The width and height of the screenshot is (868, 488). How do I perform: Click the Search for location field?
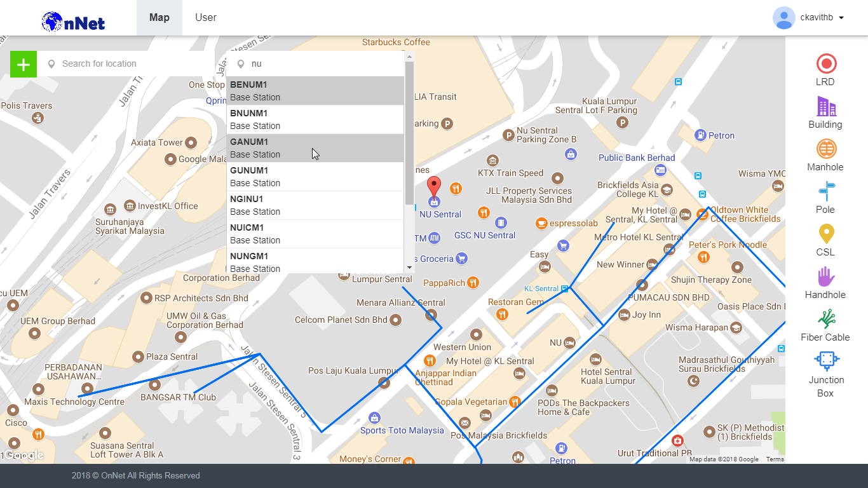(125, 64)
